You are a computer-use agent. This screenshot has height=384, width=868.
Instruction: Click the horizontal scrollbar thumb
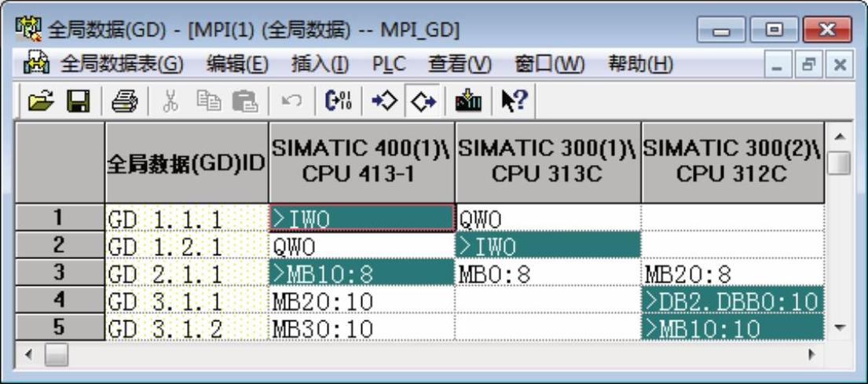coord(56,353)
